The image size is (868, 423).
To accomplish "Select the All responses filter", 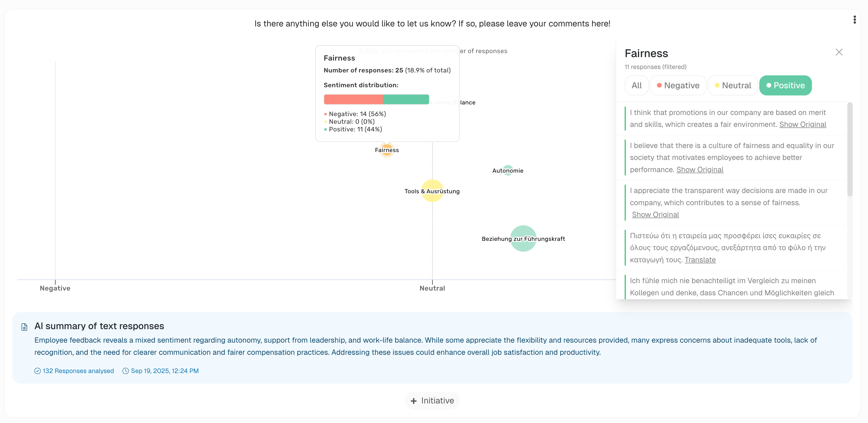I will click(x=637, y=85).
